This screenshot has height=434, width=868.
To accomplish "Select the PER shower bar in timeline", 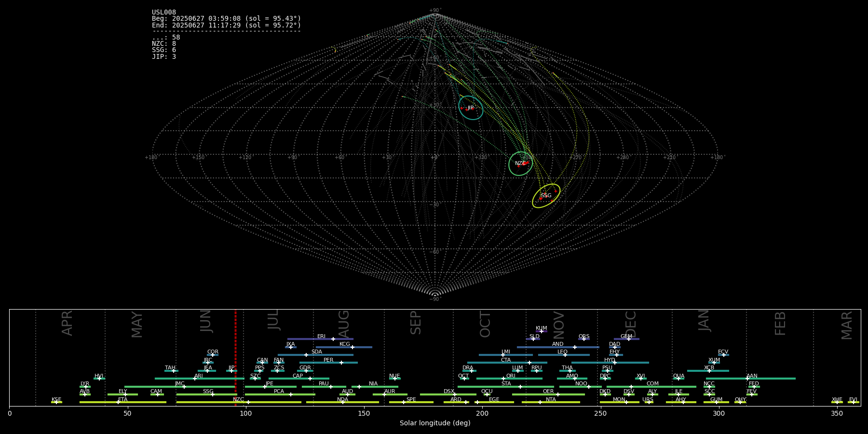I will click(x=328, y=363).
